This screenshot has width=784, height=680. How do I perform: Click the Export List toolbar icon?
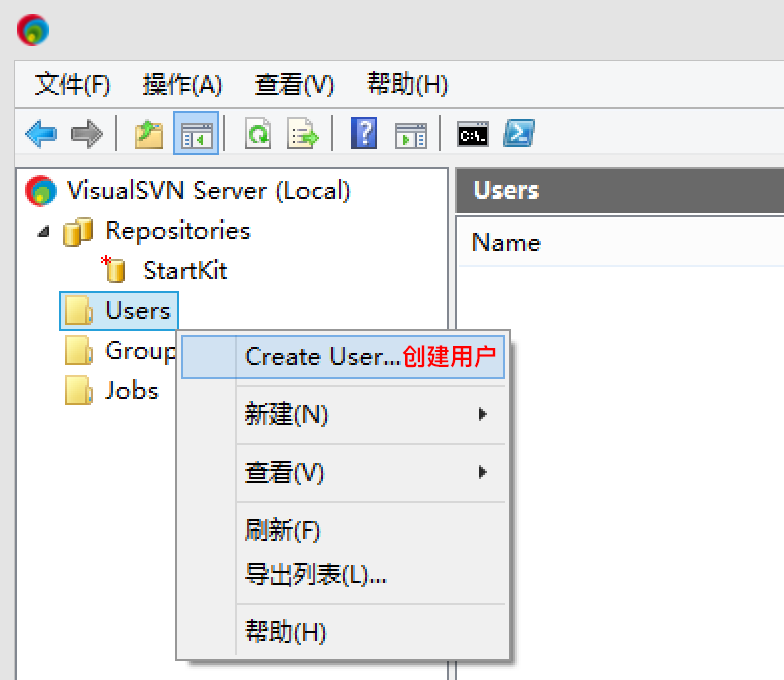coord(302,134)
